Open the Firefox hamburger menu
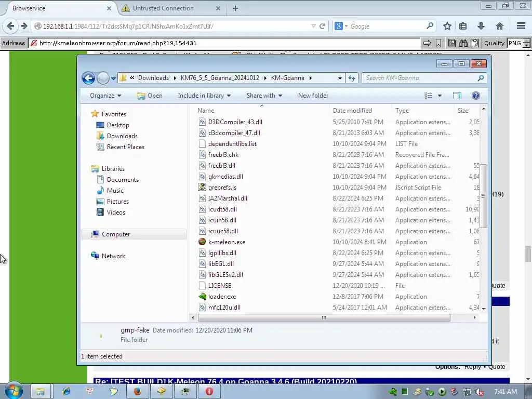 [x=521, y=26]
